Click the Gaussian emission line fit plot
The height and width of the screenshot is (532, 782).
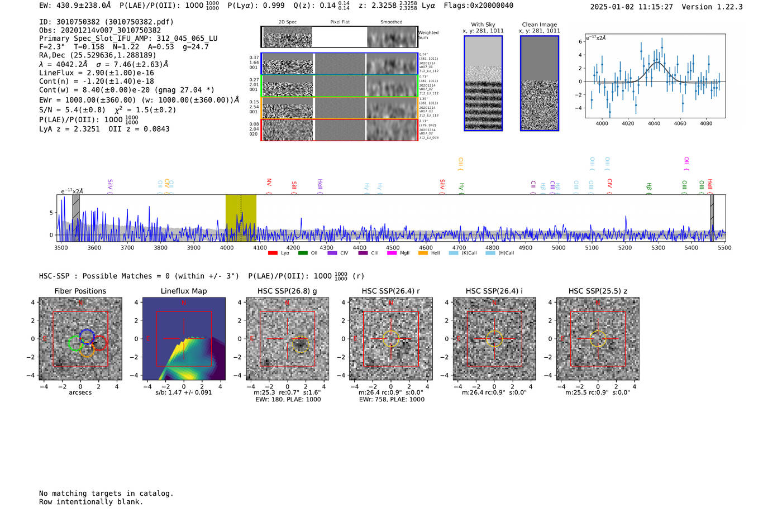click(655, 76)
